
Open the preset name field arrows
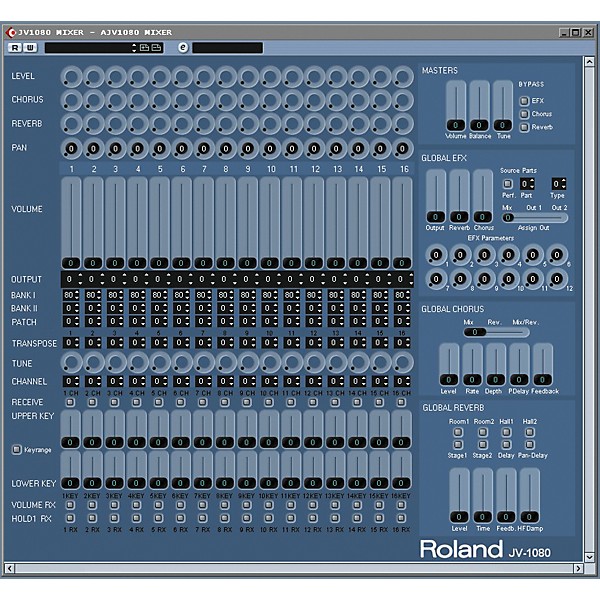click(134, 48)
